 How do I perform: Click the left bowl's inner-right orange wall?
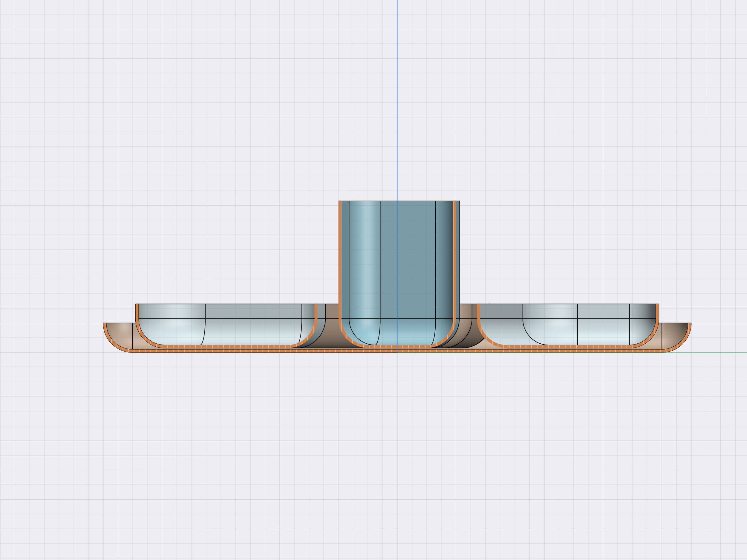316,311
